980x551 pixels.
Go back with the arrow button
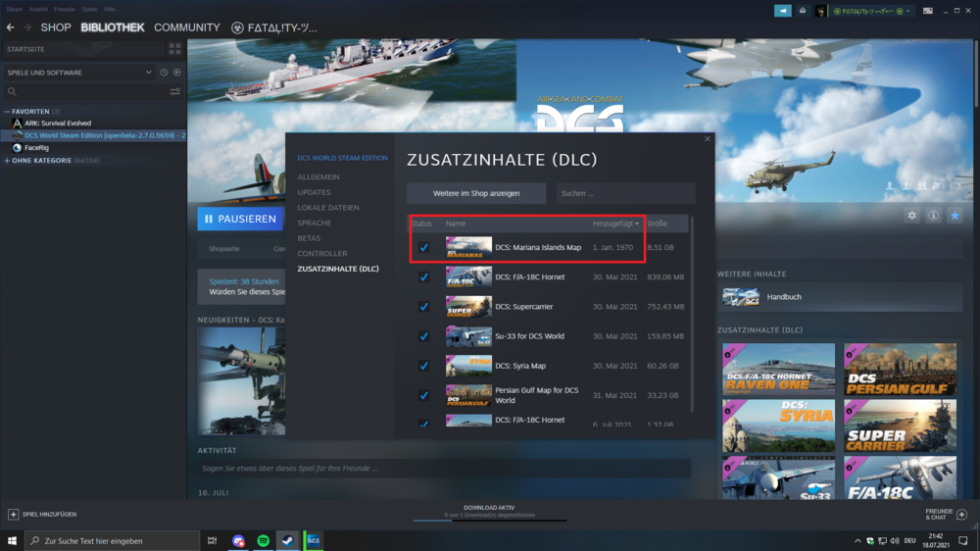click(x=10, y=27)
